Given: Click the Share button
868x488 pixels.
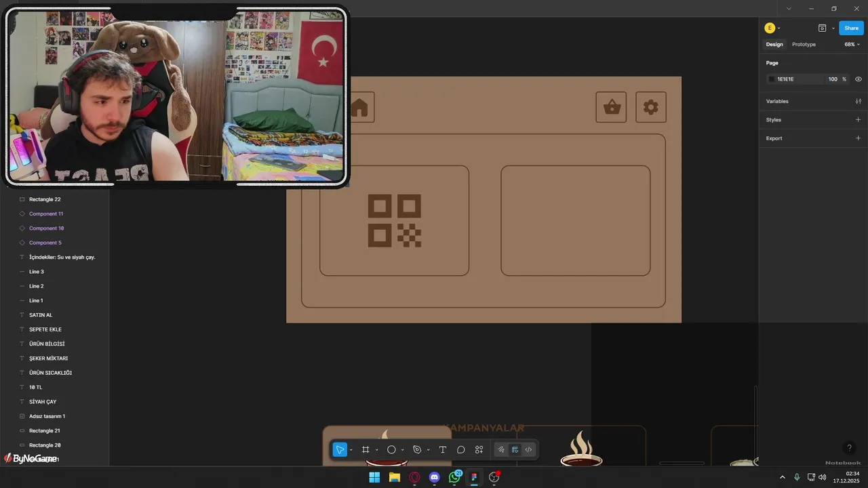Looking at the screenshot, I should pos(851,28).
